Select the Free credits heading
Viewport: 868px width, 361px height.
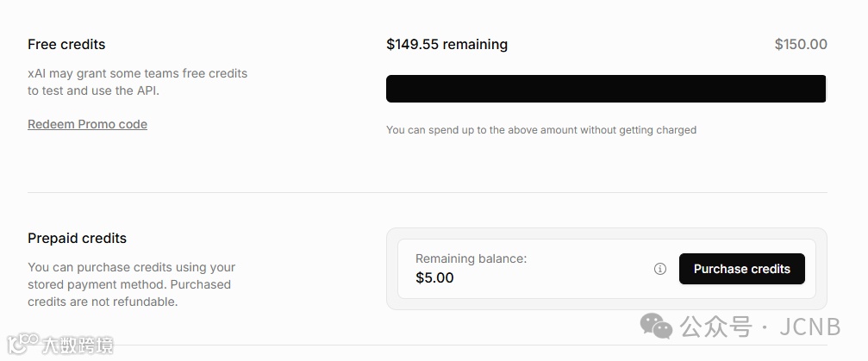[66, 45]
